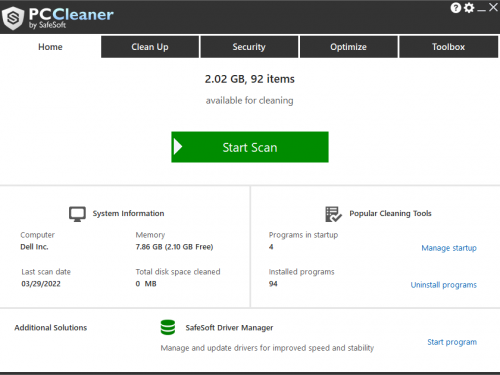Click the 'Computer' label
Screen dimensions: 500x375
37,235
